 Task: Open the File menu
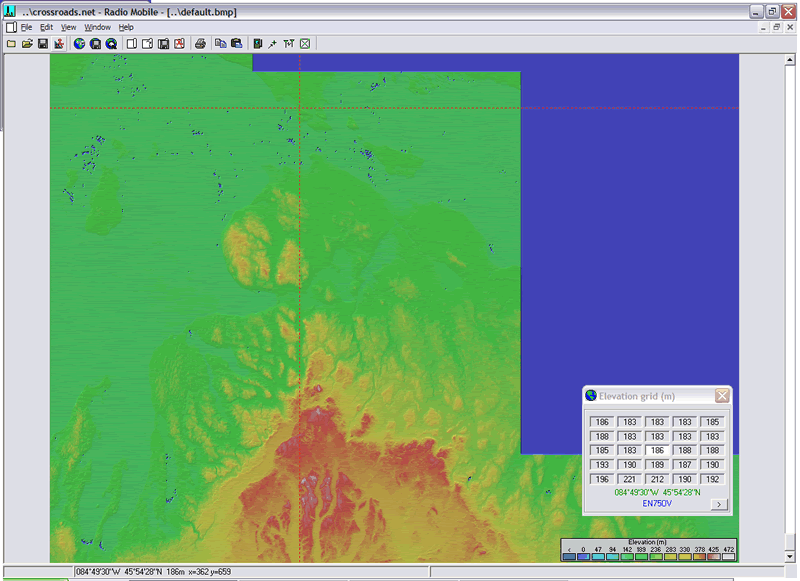[x=27, y=27]
